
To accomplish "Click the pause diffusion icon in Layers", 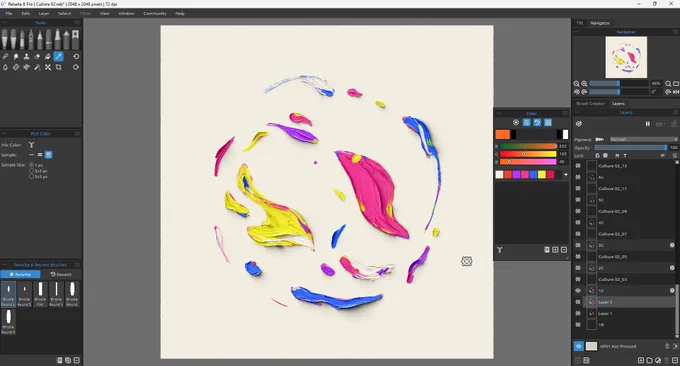I will pyautogui.click(x=647, y=124).
